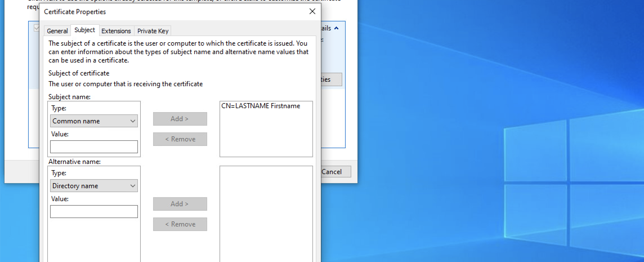Switch to the General tab
The image size is (644, 262).
click(57, 31)
